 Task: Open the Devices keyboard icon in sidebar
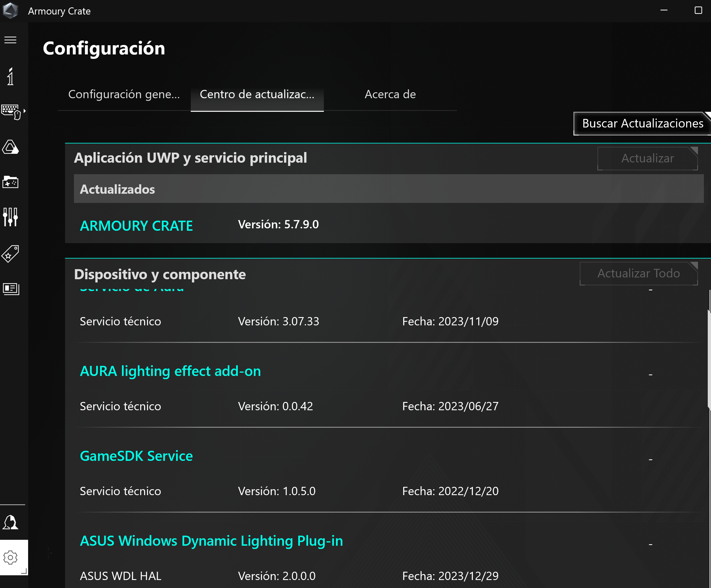pyautogui.click(x=11, y=112)
